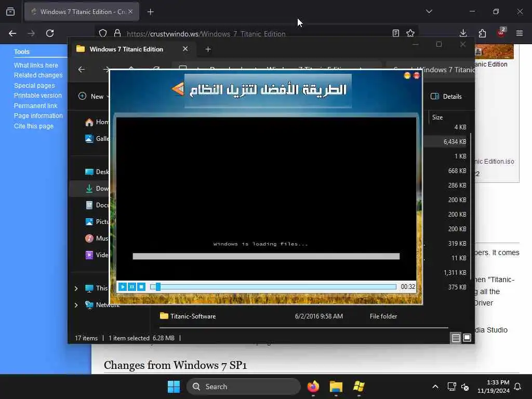Switch Explorer to details list view
Image resolution: width=532 pixels, height=399 pixels.
coord(456,338)
